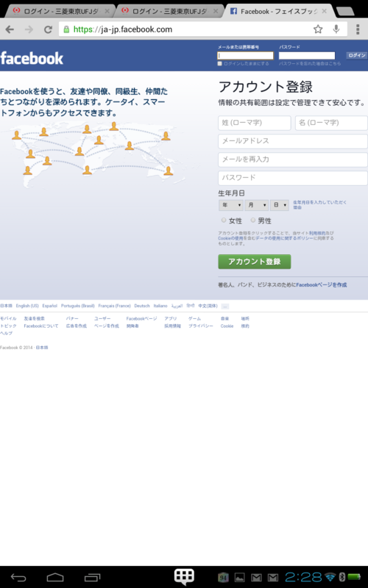Bookmark the page with the star icon
368x588 pixels.
click(x=318, y=29)
